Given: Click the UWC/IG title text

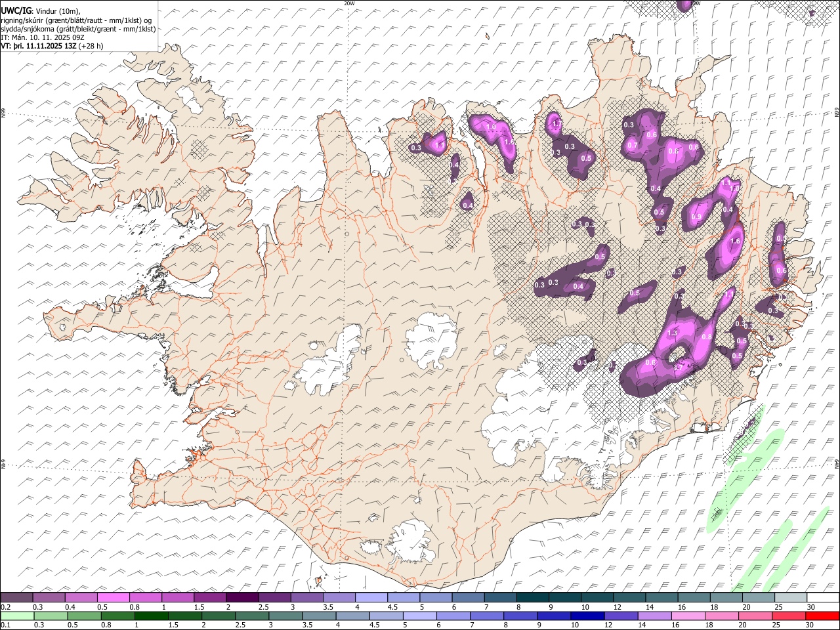Looking at the screenshot, I should pos(16,11).
